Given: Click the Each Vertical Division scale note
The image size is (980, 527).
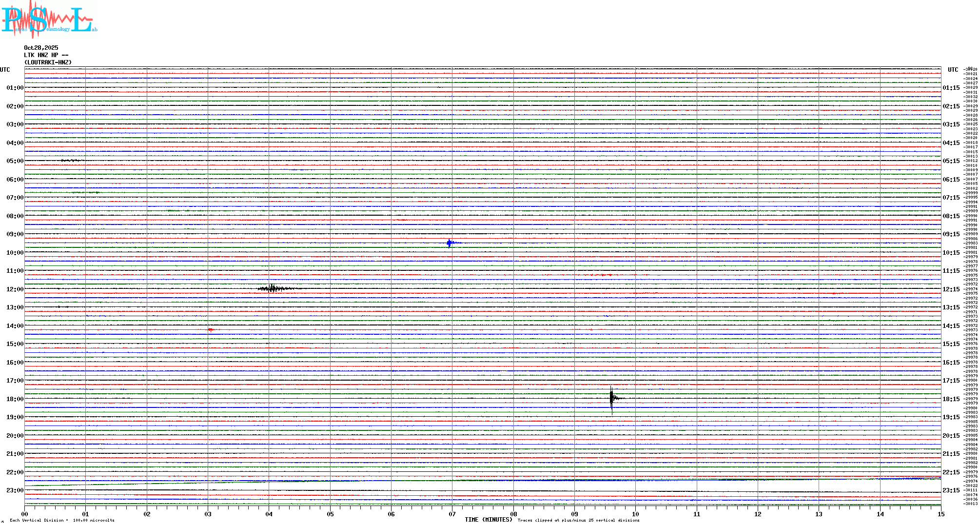Looking at the screenshot, I should tap(62, 520).
